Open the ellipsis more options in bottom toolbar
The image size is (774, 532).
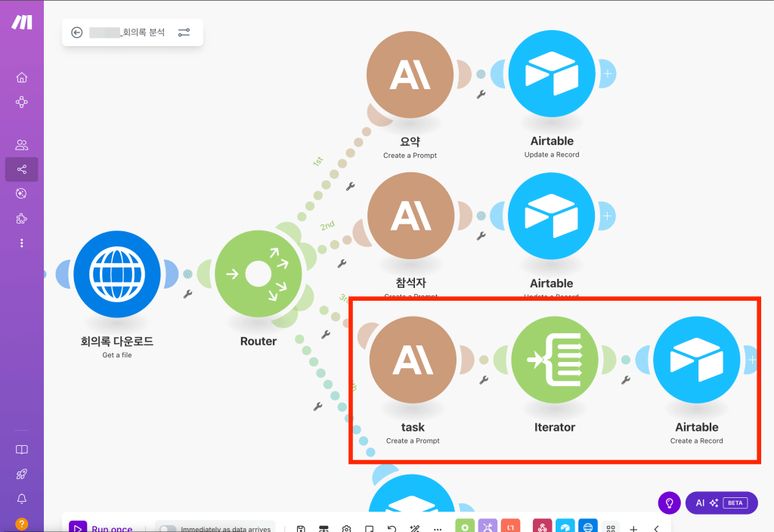tap(438, 529)
